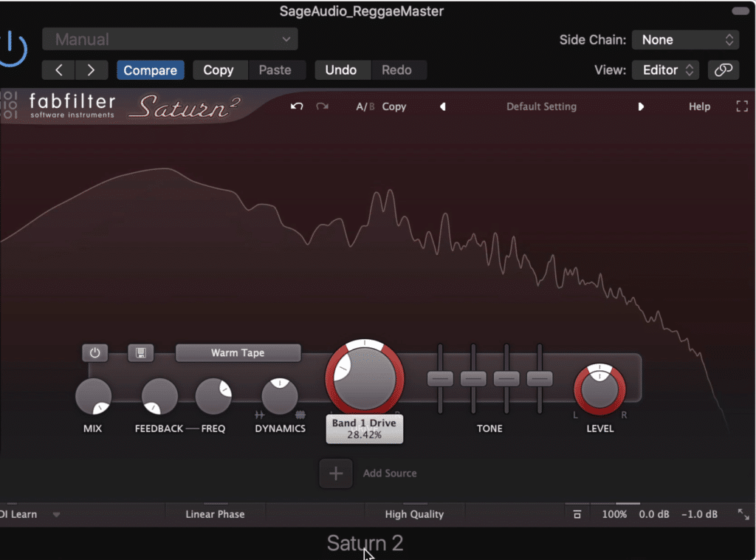
Task: Click the Paste button
Action: click(275, 70)
